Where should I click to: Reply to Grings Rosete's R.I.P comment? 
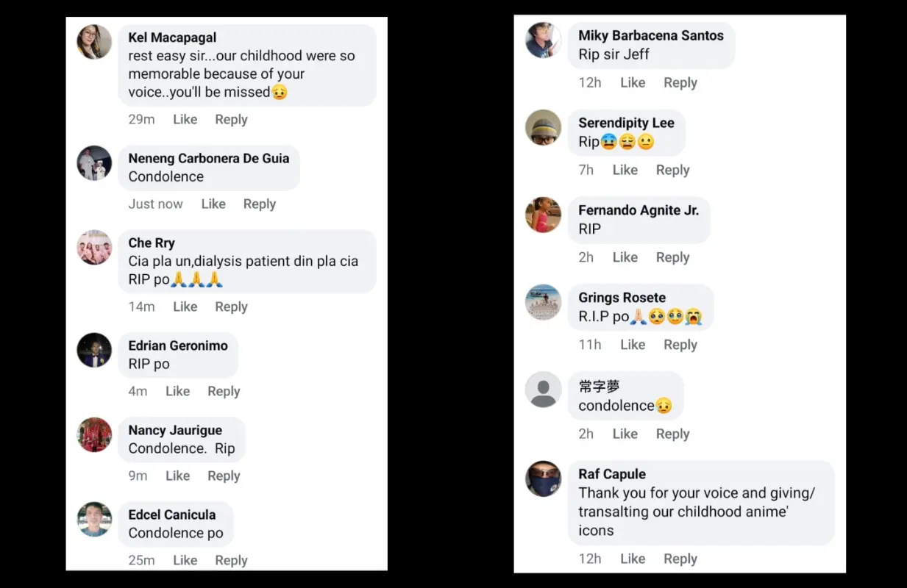680,344
